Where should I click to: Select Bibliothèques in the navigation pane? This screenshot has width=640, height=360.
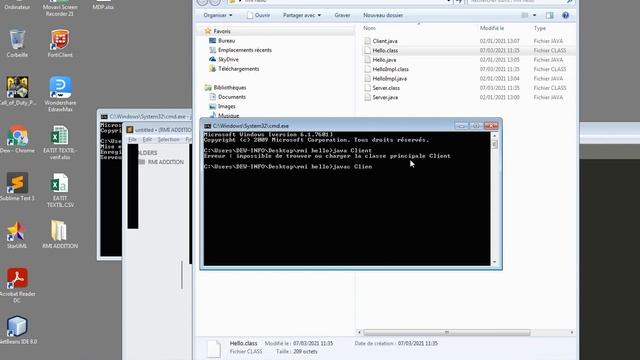(230, 87)
